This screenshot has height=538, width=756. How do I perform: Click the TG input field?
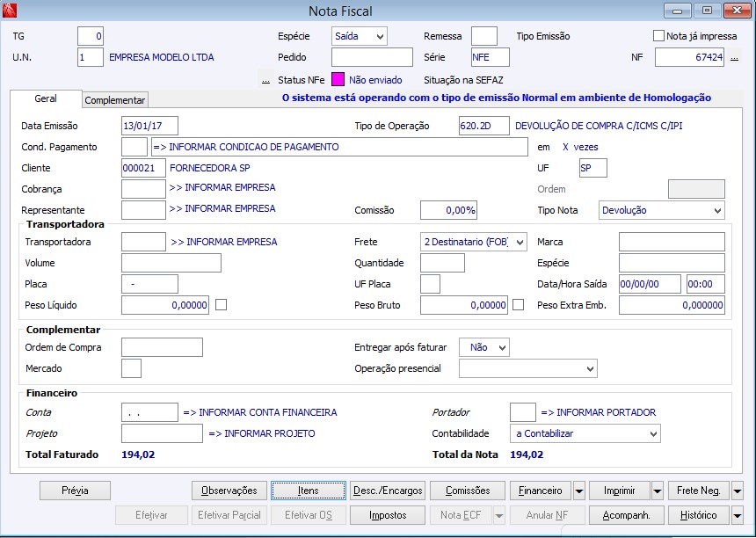click(x=91, y=36)
